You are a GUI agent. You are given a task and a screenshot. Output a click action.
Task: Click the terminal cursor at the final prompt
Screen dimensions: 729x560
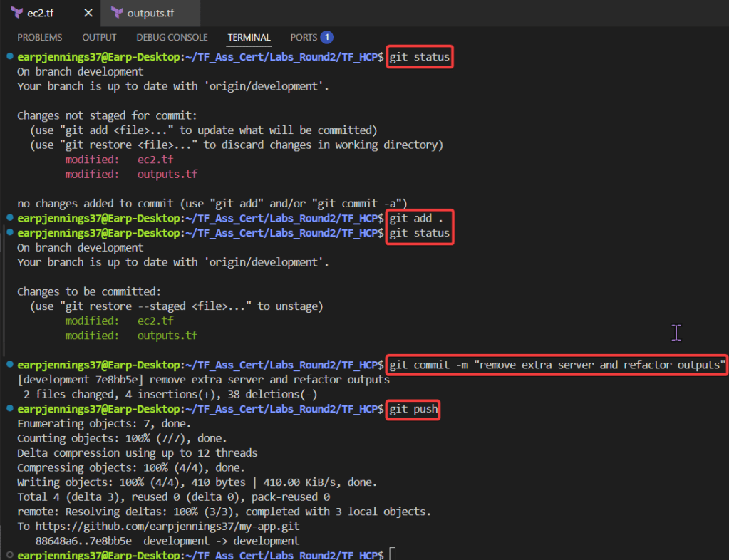pyautogui.click(x=392, y=555)
